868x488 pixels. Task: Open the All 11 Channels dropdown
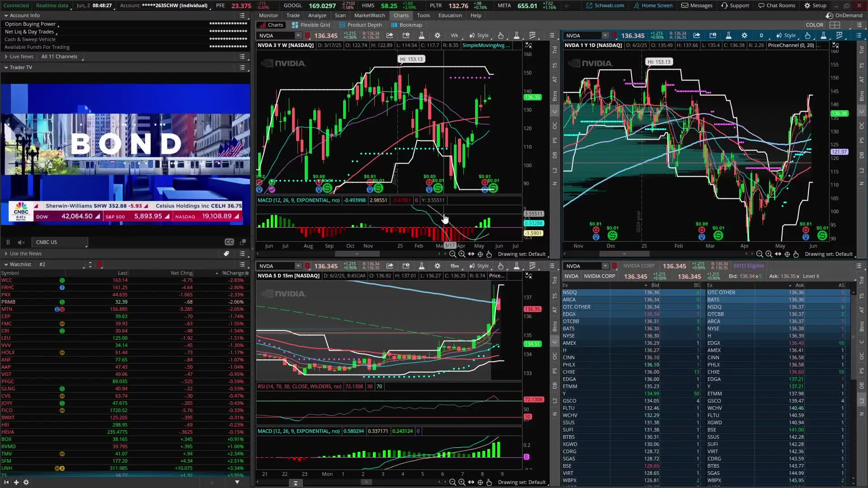tap(62, 56)
